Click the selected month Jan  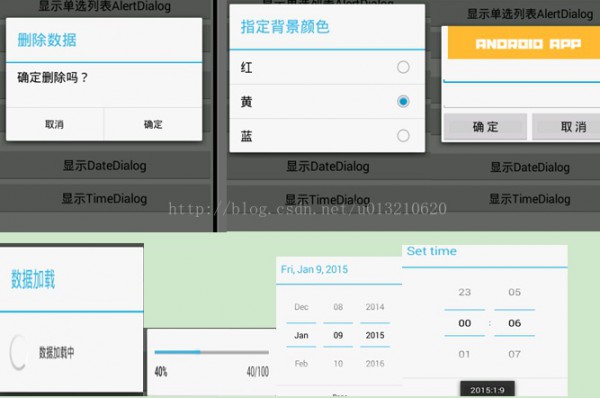click(x=301, y=335)
